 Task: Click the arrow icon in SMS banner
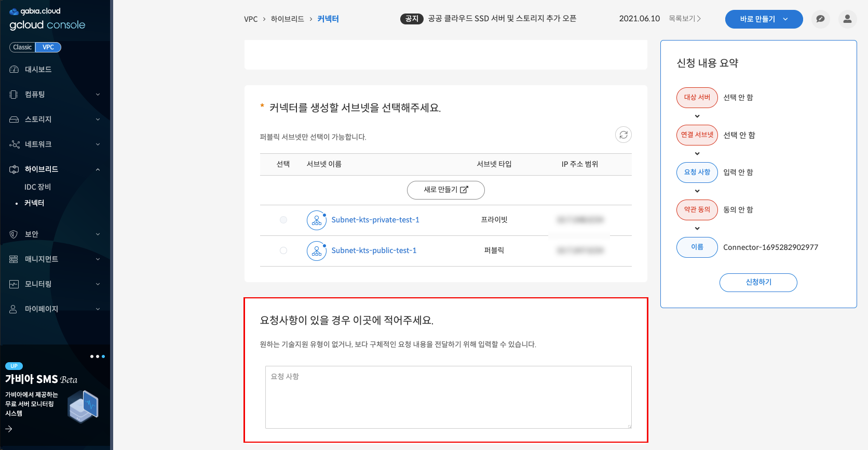click(9, 429)
